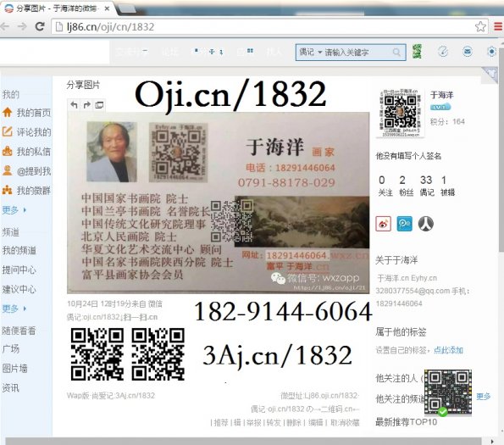This screenshot has width=504, height=445.
Task: Open 广场 in sidebar
Action: [11, 349]
